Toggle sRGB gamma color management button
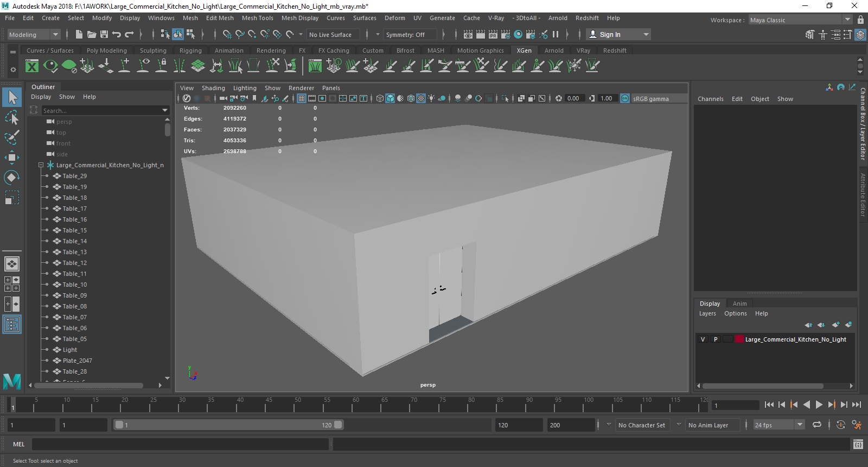This screenshot has width=868, height=467. coord(625,98)
